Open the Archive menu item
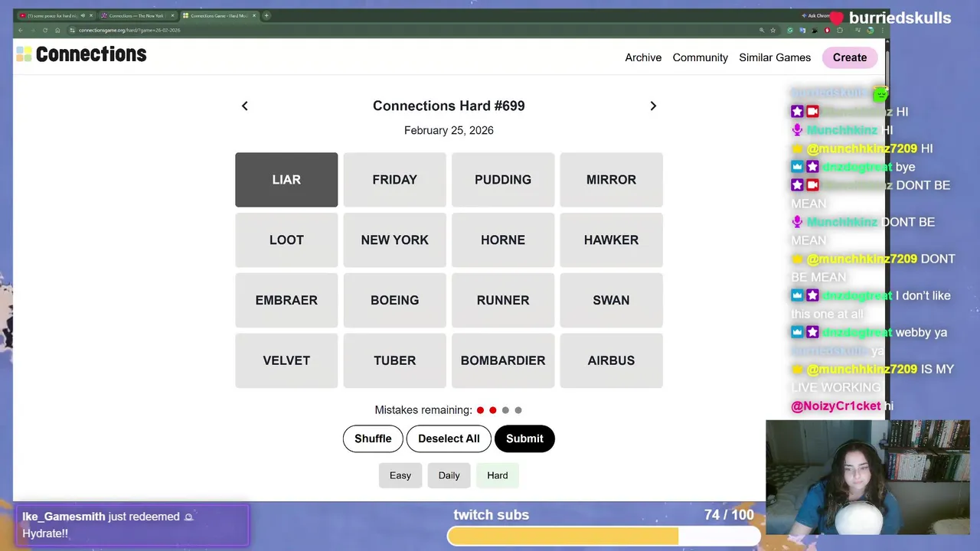980x551 pixels. pyautogui.click(x=643, y=57)
